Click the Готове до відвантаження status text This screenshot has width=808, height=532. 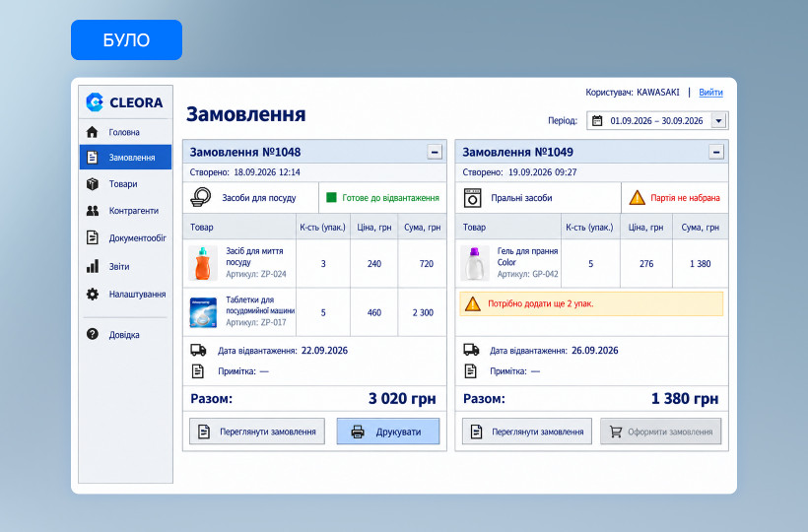tap(390, 198)
